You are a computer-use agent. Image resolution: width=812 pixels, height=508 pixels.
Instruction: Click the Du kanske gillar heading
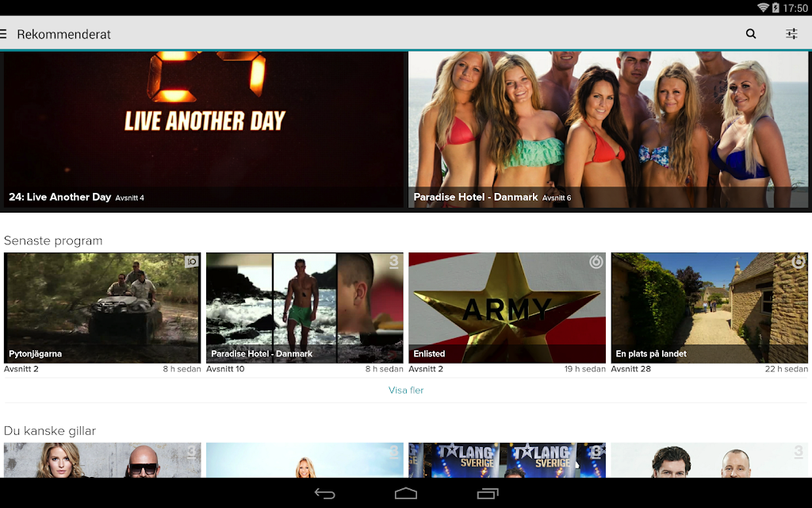pyautogui.click(x=50, y=431)
